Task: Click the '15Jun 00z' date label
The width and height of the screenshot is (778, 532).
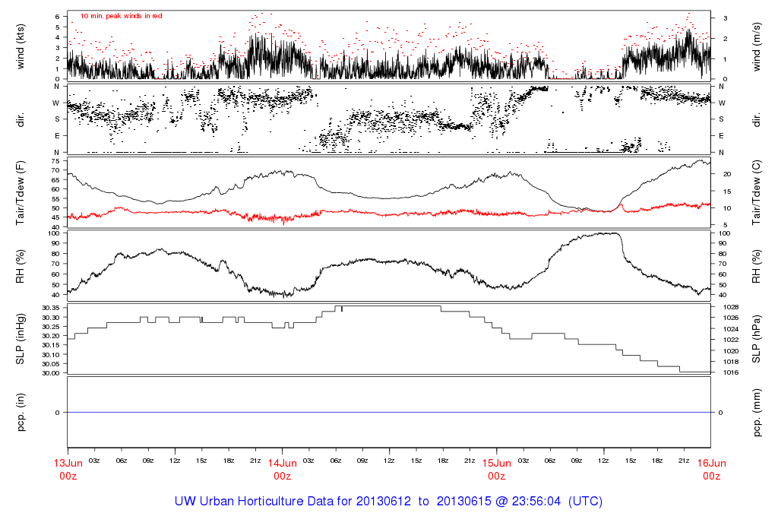Action: [497, 470]
